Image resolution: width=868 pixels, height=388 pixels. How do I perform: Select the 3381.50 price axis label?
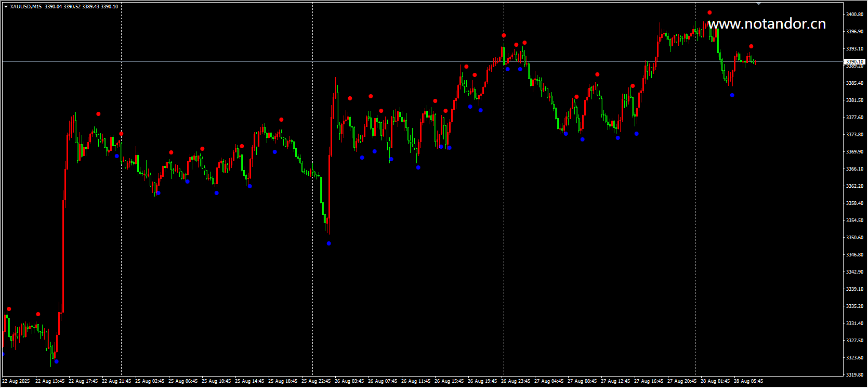click(x=854, y=100)
